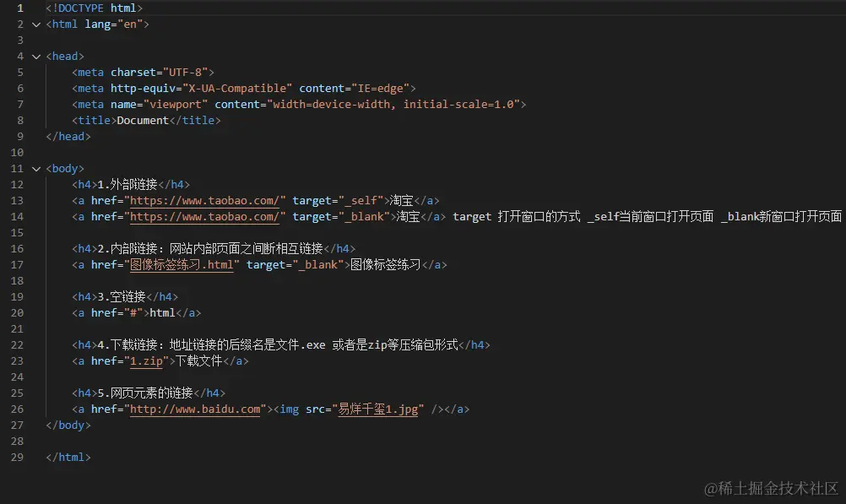Open the 1.zip href link
This screenshot has height=504, width=846.
(x=146, y=361)
